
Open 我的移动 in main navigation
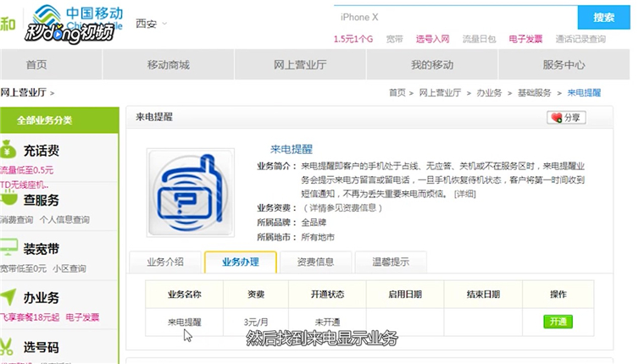(432, 64)
